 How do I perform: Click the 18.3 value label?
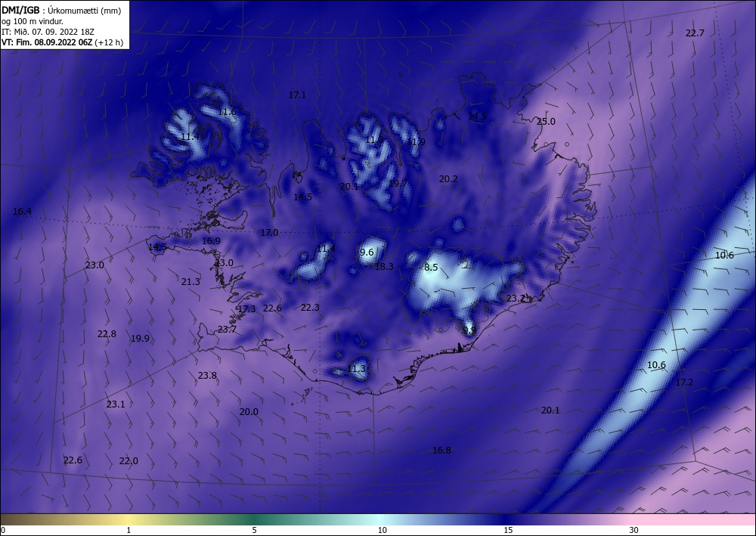point(384,266)
